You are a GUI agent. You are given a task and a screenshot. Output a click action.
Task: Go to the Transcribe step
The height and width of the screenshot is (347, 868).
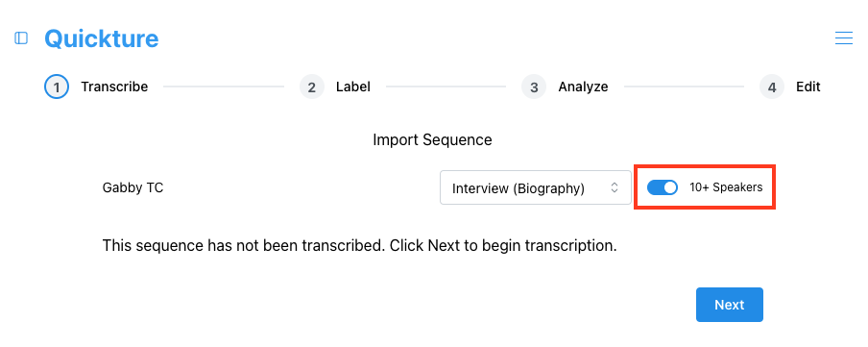(114, 87)
